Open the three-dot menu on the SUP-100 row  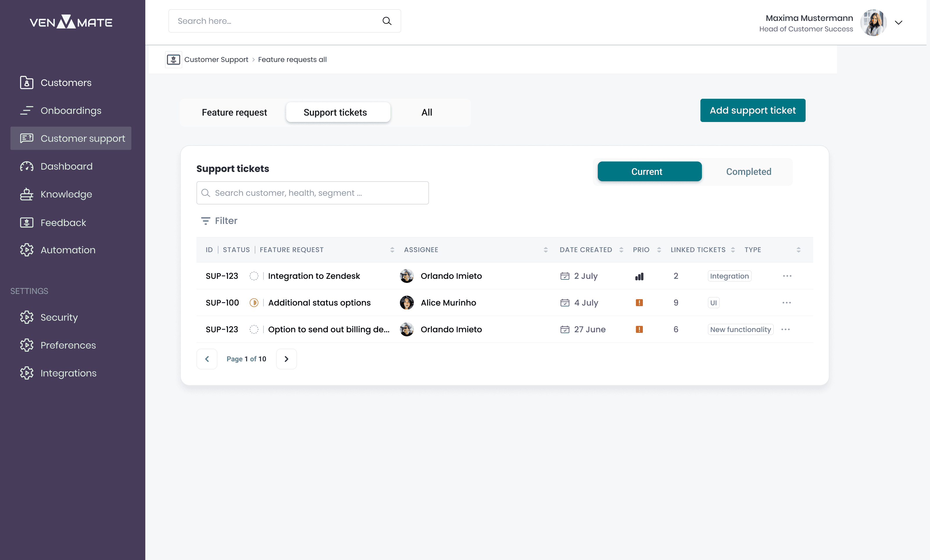pos(786,302)
